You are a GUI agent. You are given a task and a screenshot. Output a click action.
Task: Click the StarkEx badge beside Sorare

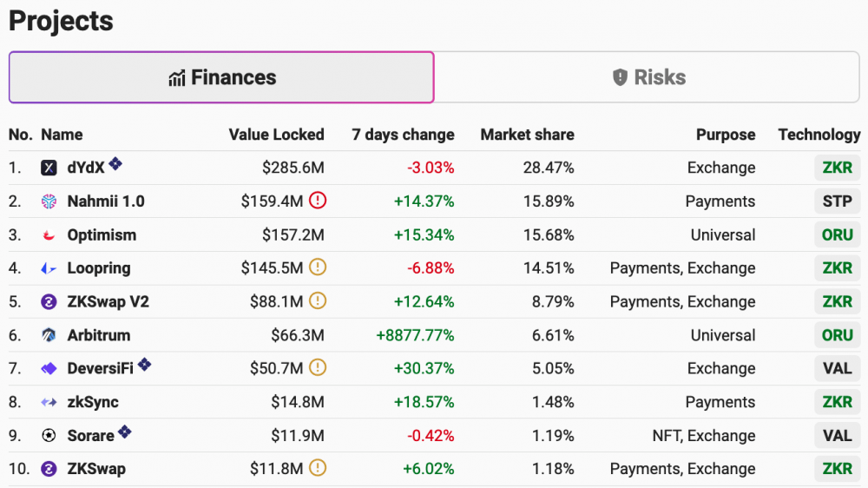[x=124, y=432]
